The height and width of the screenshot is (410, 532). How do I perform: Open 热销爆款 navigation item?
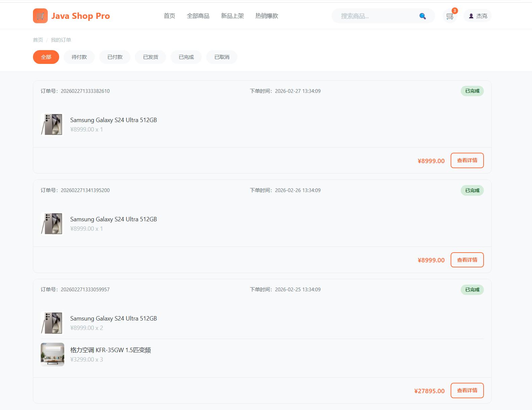267,16
